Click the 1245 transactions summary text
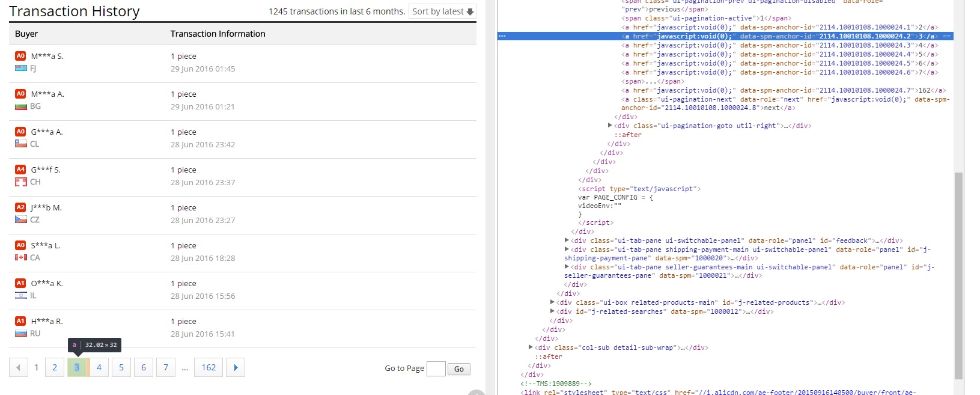Viewport: 980px width, 395px height. click(337, 11)
